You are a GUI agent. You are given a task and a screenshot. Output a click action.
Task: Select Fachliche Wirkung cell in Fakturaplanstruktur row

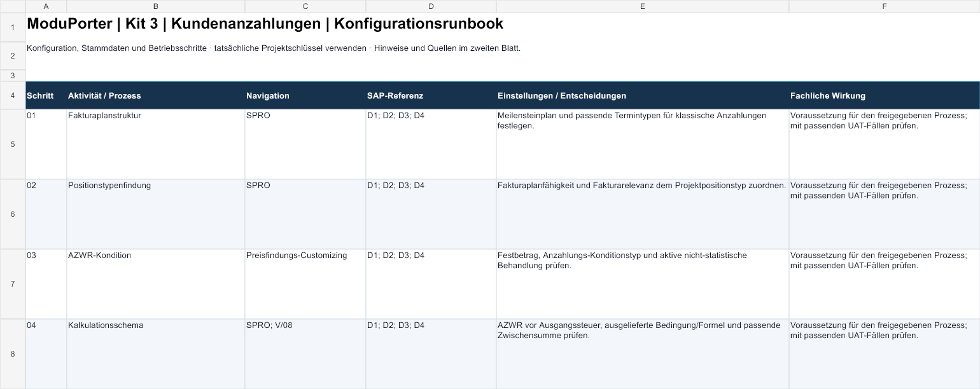[885, 144]
